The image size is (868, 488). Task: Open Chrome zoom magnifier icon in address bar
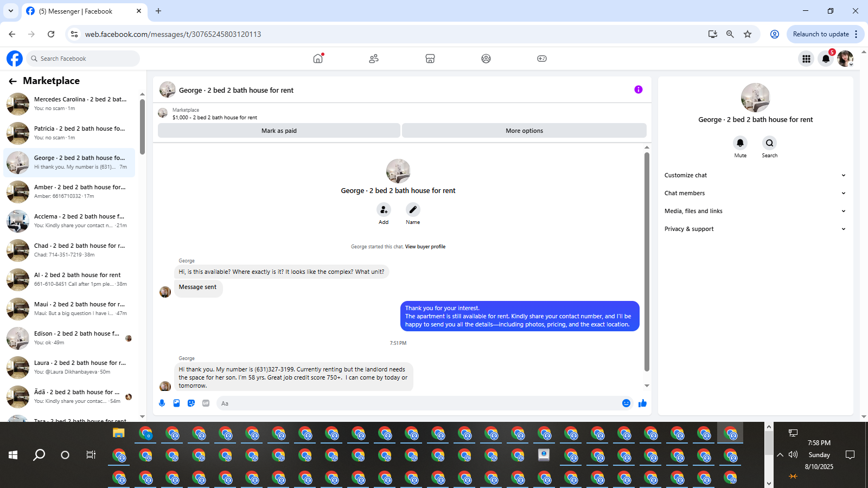[x=730, y=34]
